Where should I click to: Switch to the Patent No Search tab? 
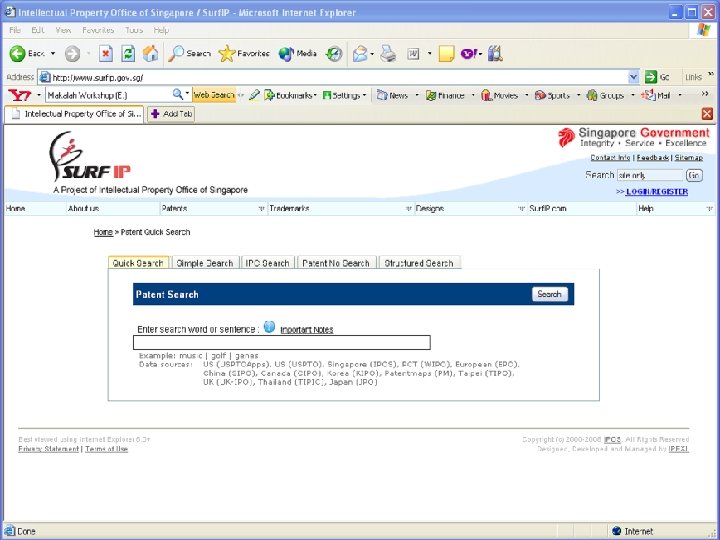pyautogui.click(x=336, y=263)
